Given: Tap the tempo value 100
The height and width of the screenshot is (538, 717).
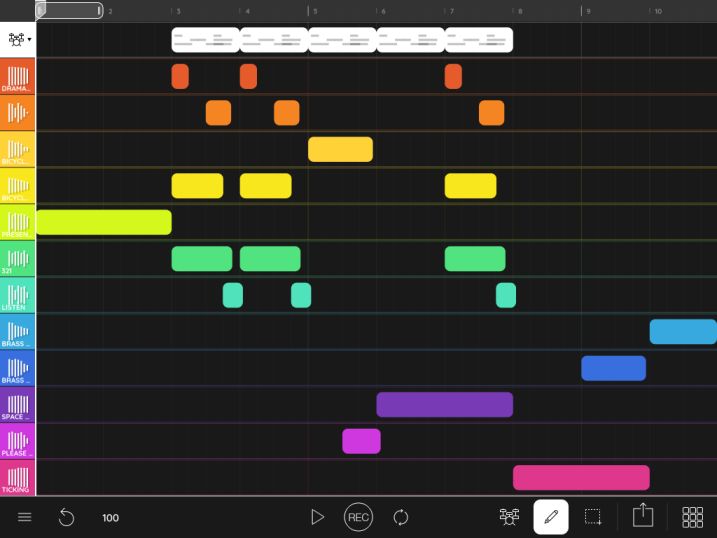Looking at the screenshot, I should (x=111, y=518).
